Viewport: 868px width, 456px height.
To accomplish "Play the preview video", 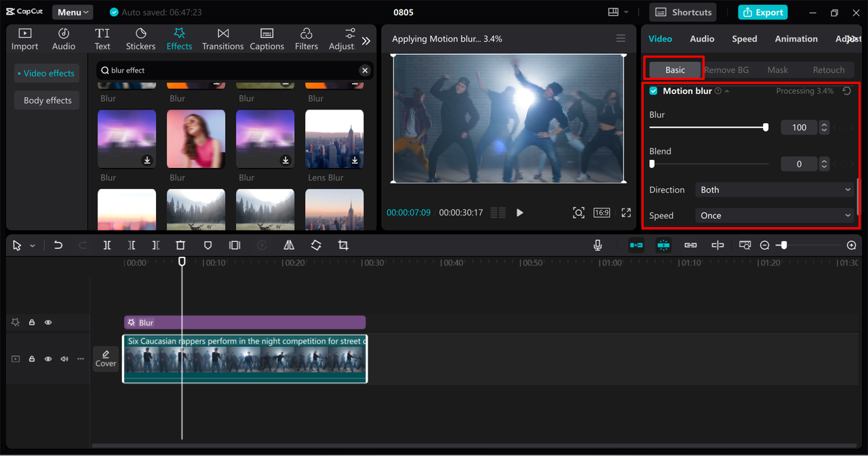I will pos(520,213).
